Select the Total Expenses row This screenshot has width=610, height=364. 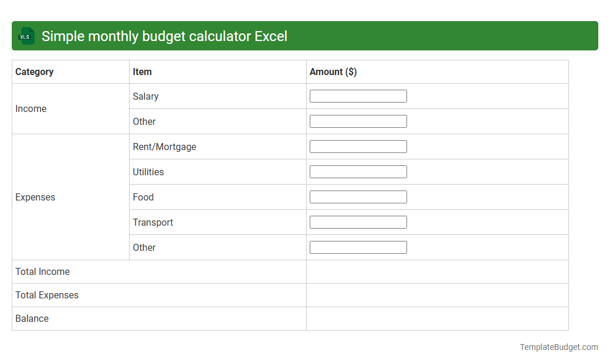[47, 295]
